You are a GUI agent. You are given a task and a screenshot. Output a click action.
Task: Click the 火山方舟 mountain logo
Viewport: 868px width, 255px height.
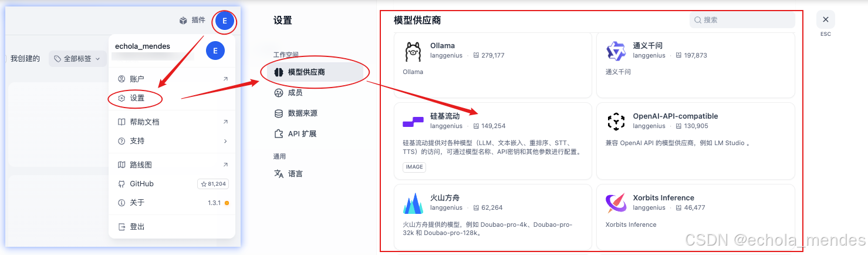[413, 203]
